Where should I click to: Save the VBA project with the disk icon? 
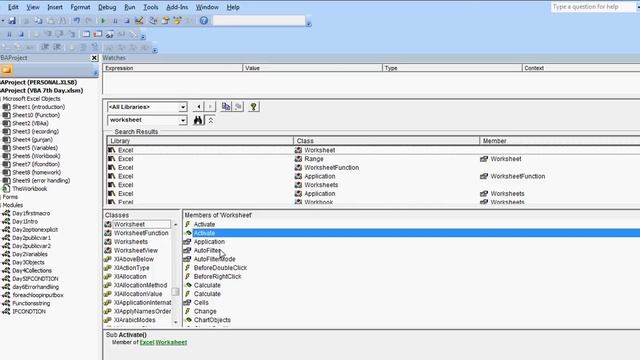[12, 20]
